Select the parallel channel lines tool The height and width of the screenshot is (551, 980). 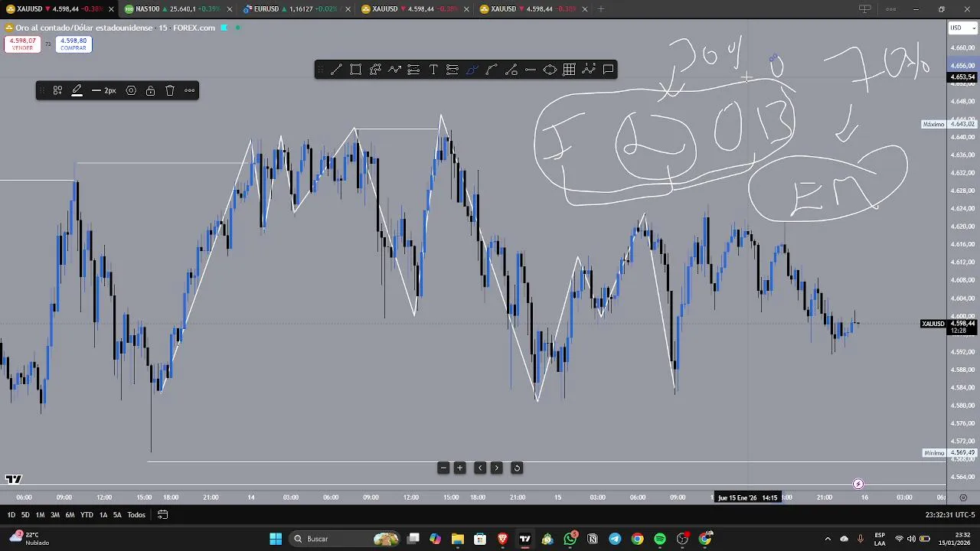[452, 70]
